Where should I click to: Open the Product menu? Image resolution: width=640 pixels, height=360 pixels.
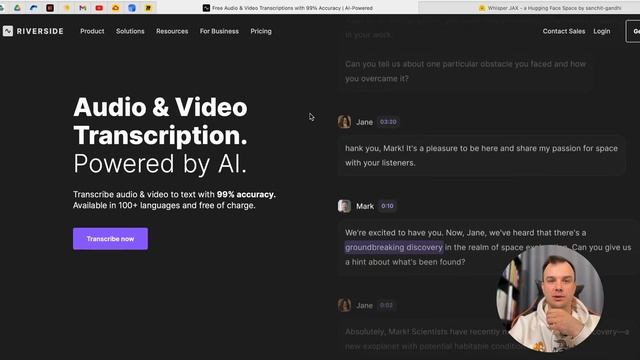pos(92,31)
